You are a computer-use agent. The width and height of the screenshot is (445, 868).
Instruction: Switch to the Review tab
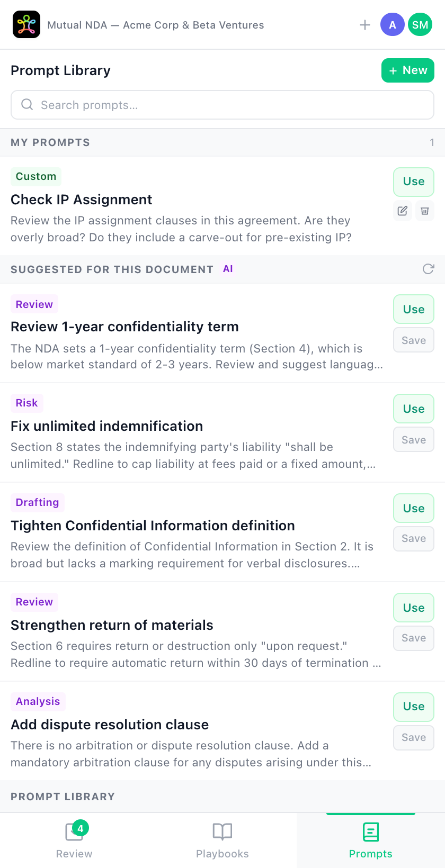(x=74, y=840)
